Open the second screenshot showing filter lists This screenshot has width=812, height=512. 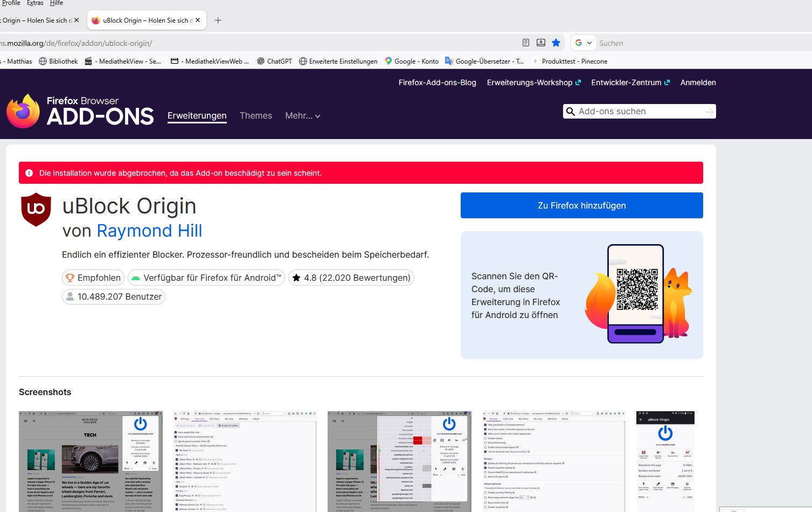[x=245, y=462]
